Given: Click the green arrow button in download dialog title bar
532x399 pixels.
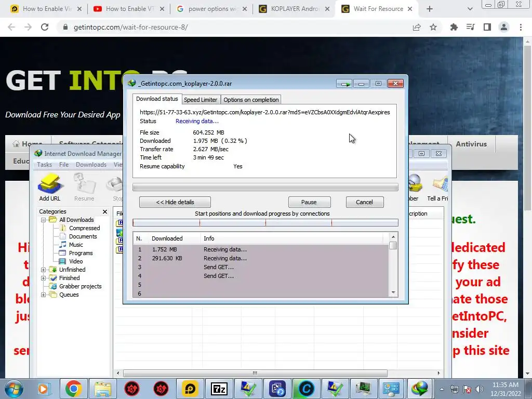Looking at the screenshot, I should click(x=344, y=84).
